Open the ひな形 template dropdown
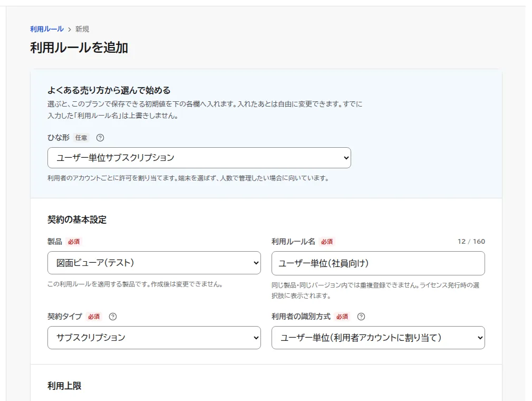The height and width of the screenshot is (401, 532). 199,158
